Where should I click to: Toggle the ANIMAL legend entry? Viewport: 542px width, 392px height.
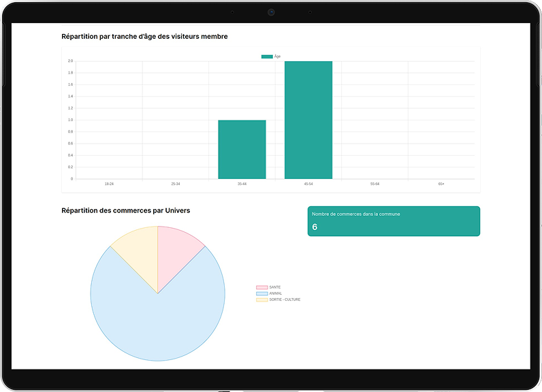(268, 293)
